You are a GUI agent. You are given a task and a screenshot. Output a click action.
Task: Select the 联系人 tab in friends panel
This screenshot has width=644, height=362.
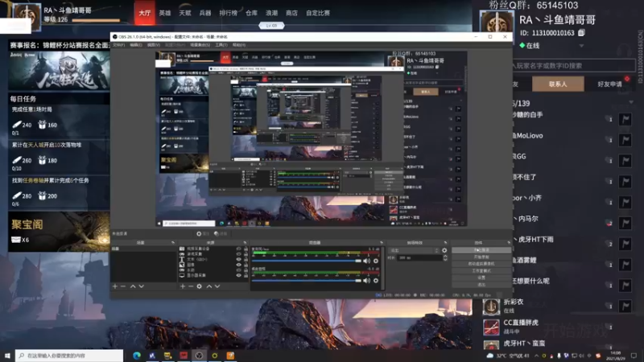click(x=558, y=84)
